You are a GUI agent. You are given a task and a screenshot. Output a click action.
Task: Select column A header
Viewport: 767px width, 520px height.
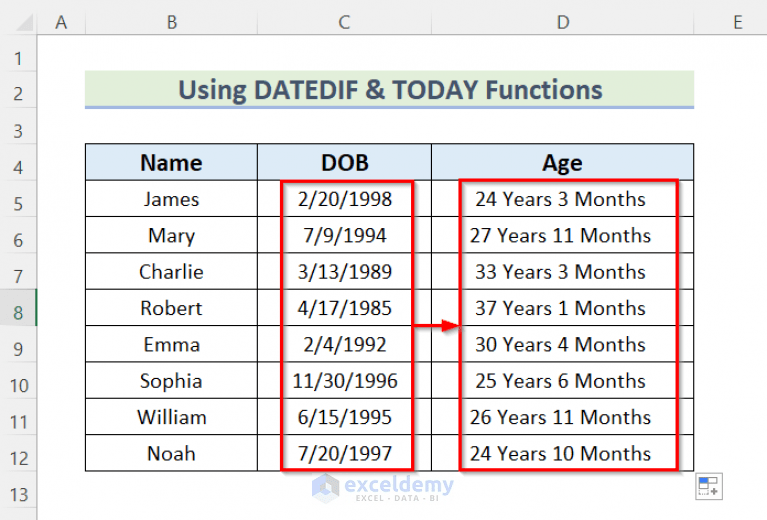click(x=61, y=22)
